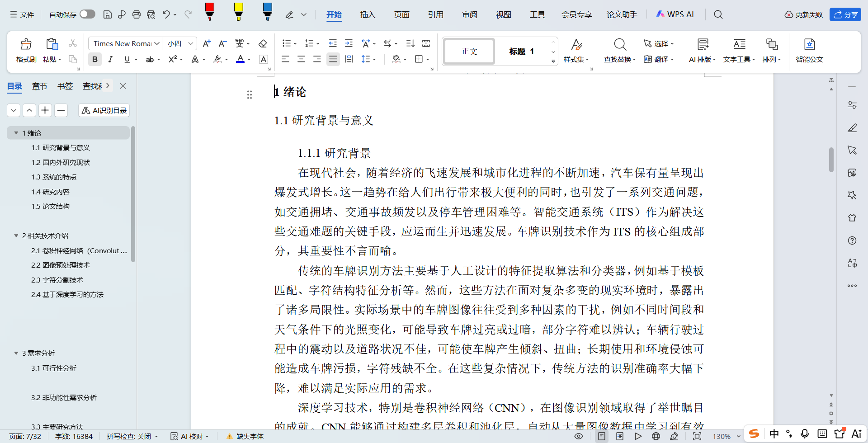Screen dimensions: 868x443
Task: Click the Sogou input method S icon
Action: (x=754, y=434)
